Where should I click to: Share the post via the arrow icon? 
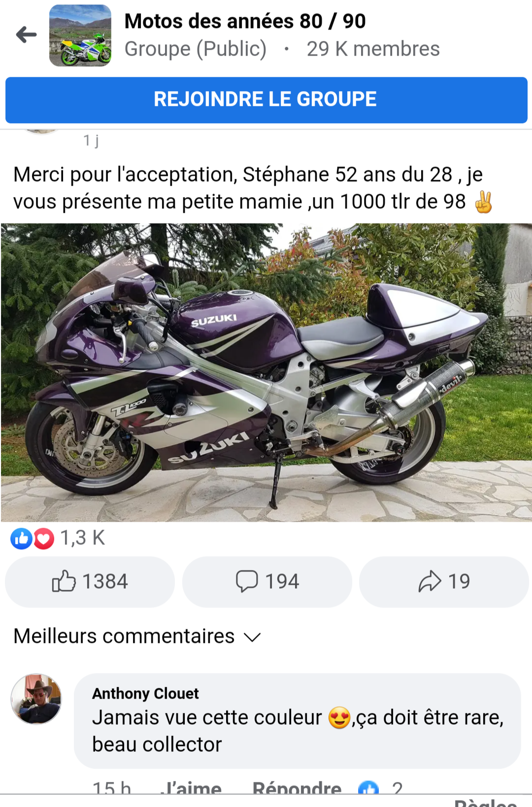pyautogui.click(x=444, y=582)
